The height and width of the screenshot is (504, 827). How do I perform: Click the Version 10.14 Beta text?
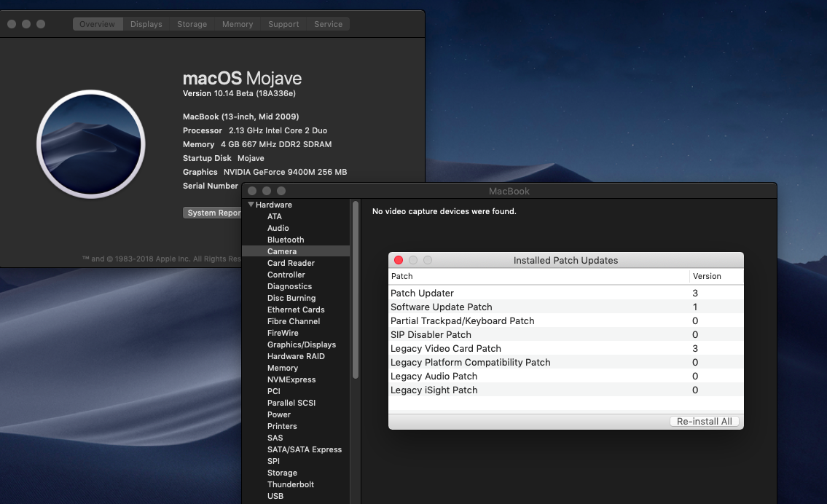(x=239, y=93)
